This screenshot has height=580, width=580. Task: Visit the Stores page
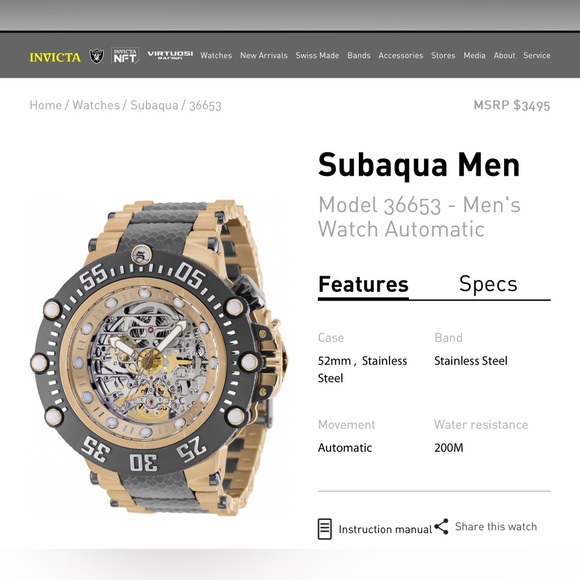pyautogui.click(x=443, y=55)
